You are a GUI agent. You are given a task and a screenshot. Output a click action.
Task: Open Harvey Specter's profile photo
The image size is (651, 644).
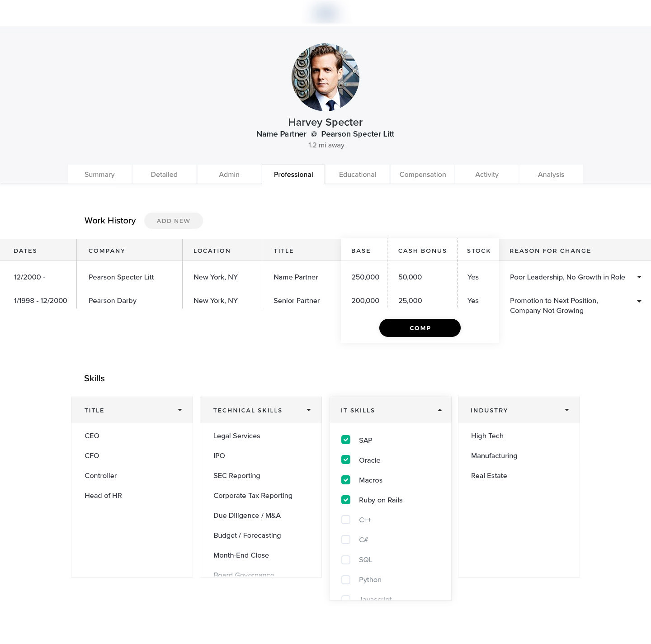(325, 77)
